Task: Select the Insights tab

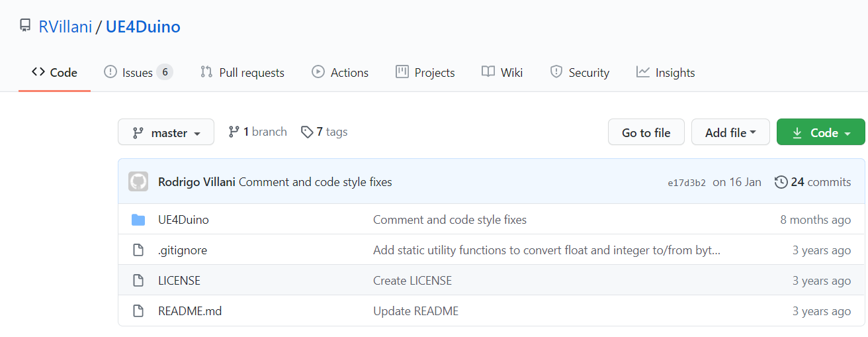Action: point(666,72)
